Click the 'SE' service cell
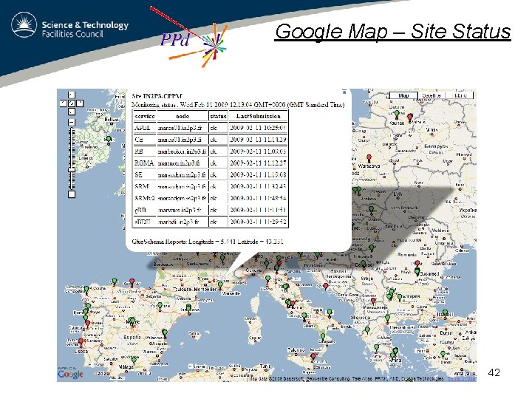532x399 pixels. click(x=145, y=174)
